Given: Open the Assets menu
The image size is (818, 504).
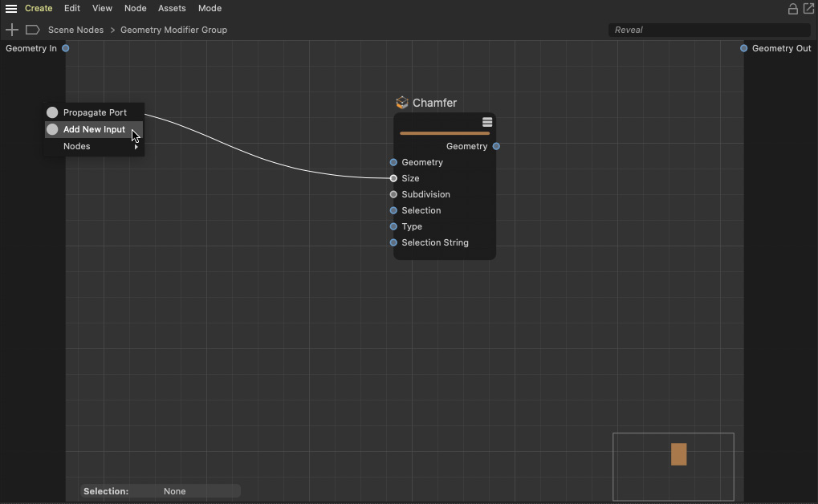Looking at the screenshot, I should tap(172, 8).
